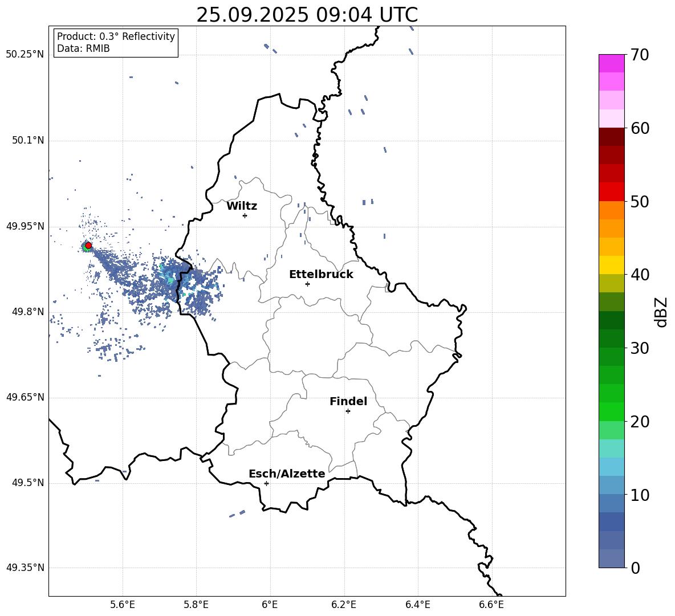Click the cyan-green high reflectivity echo patch
The width and height of the screenshot is (675, 616).
point(170,280)
